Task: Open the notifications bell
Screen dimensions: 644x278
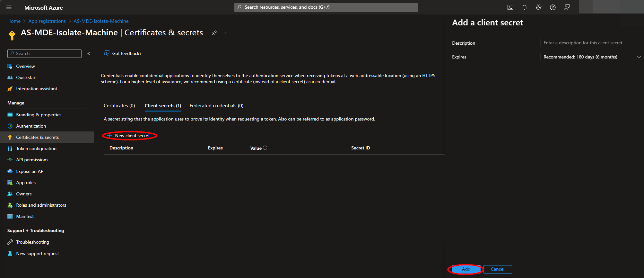Action: pos(524,7)
